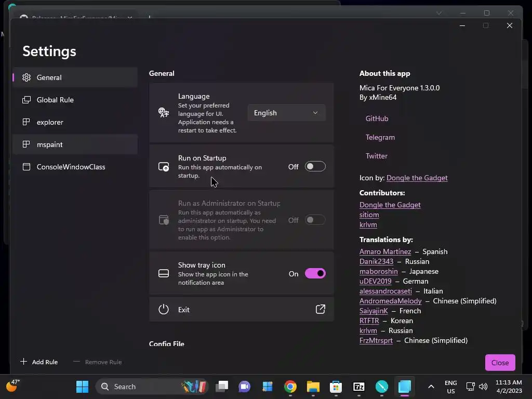
Task: Open krlvm Russian translator link
Action: tap(368, 330)
